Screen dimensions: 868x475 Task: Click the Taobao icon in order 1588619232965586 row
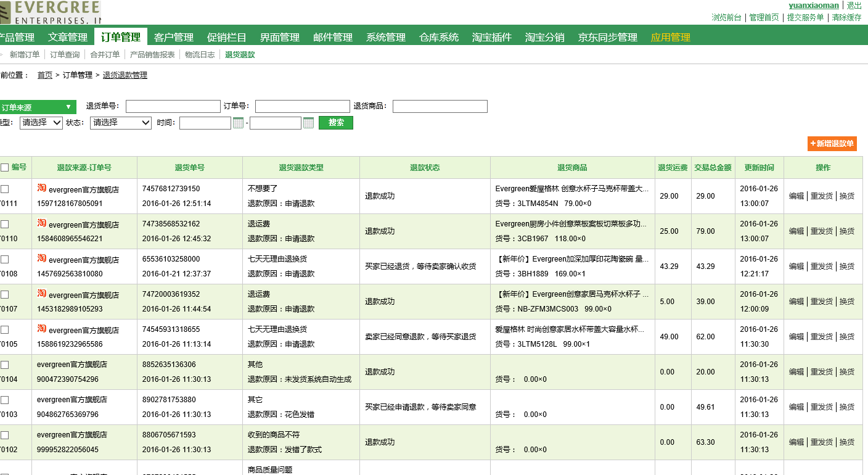coord(42,329)
